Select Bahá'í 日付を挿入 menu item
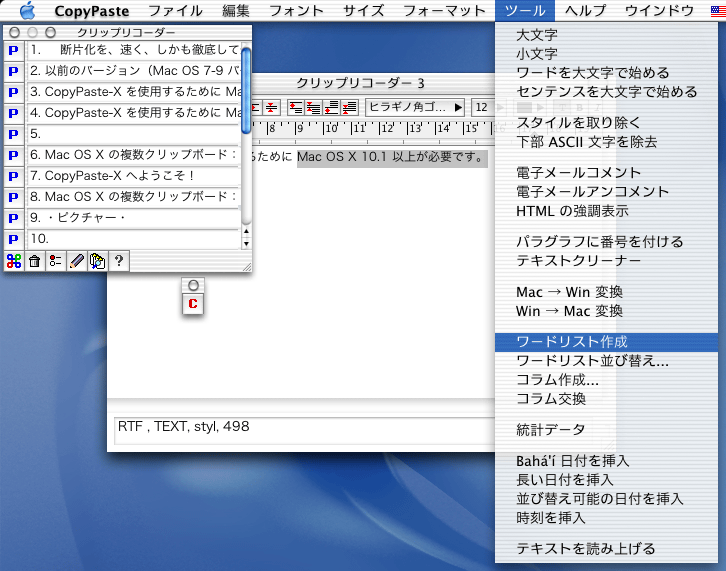 (607, 461)
